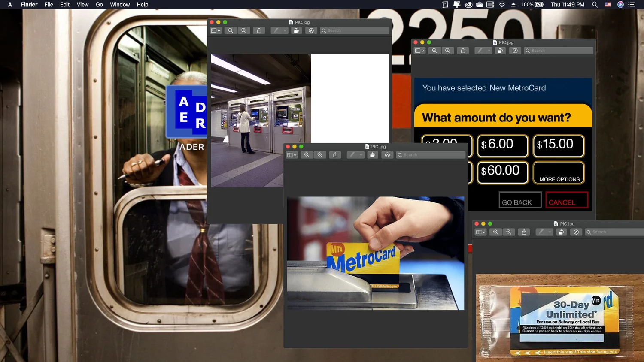Open the Wi-Fi status menu
This screenshot has width=644, height=362.
click(502, 5)
